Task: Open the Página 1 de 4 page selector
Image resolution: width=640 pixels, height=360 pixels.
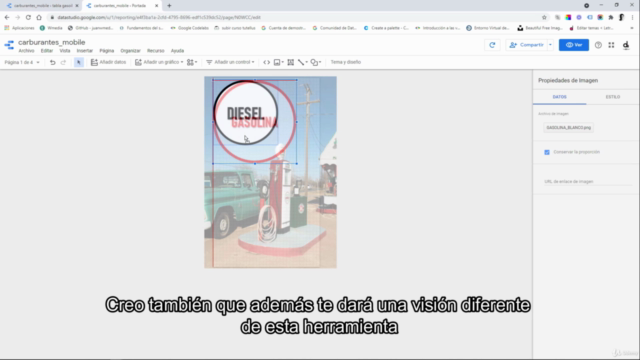Action: [22, 62]
